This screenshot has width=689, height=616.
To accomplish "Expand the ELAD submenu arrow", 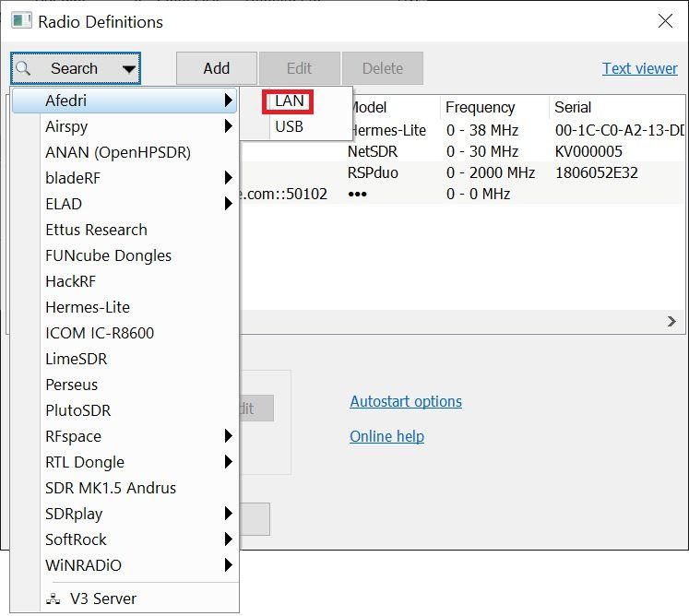I will pyautogui.click(x=228, y=204).
